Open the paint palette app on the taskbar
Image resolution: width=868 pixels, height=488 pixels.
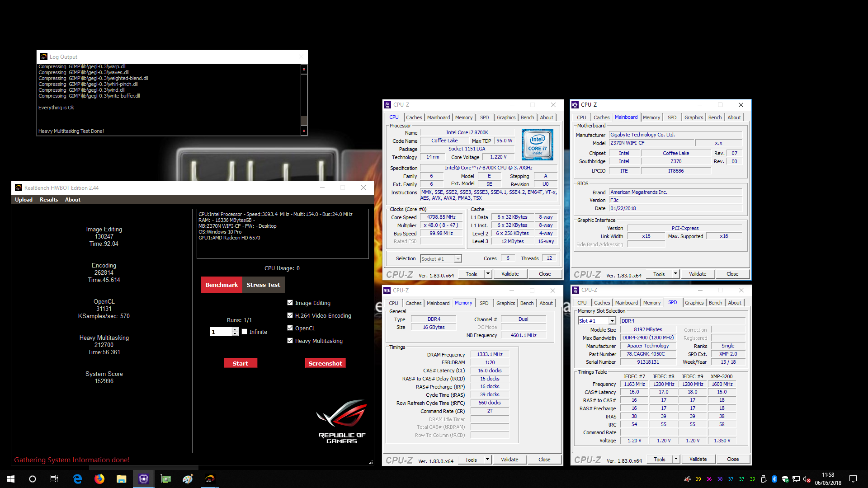pos(188,479)
